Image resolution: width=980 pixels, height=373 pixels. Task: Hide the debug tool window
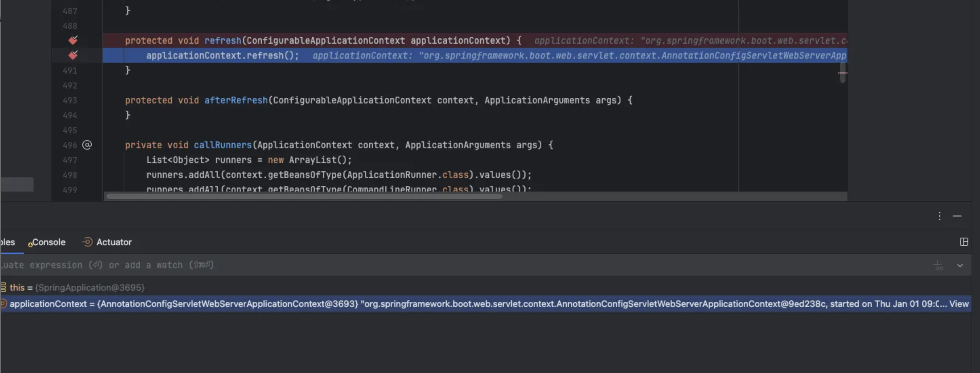coord(957,216)
